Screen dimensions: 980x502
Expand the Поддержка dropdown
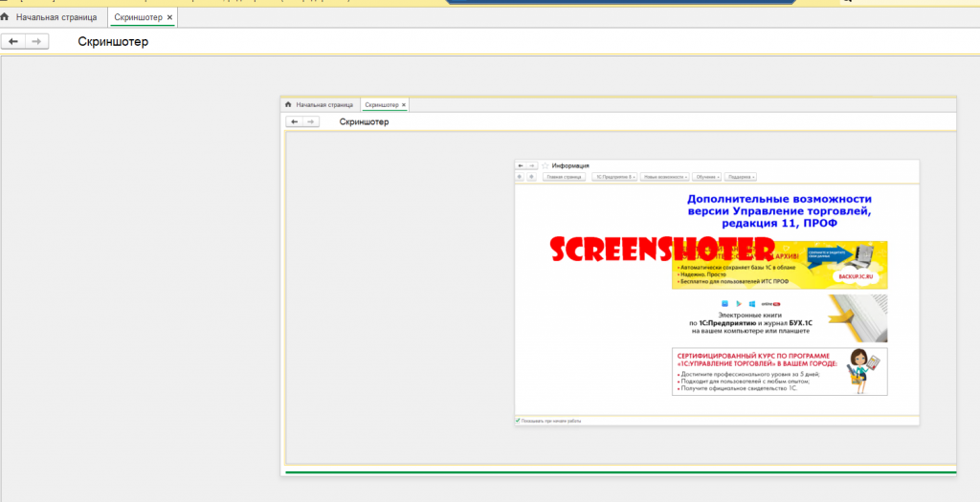tap(742, 177)
